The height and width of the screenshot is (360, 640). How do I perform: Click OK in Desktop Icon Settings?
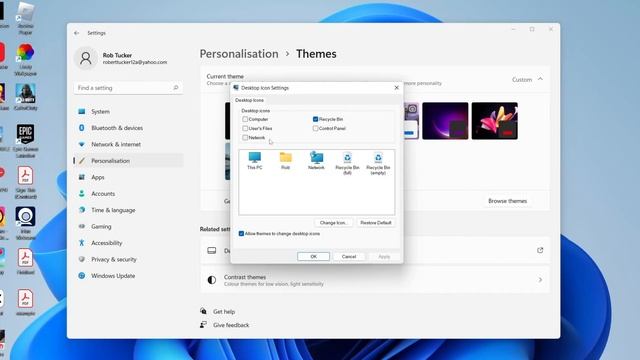point(313,256)
